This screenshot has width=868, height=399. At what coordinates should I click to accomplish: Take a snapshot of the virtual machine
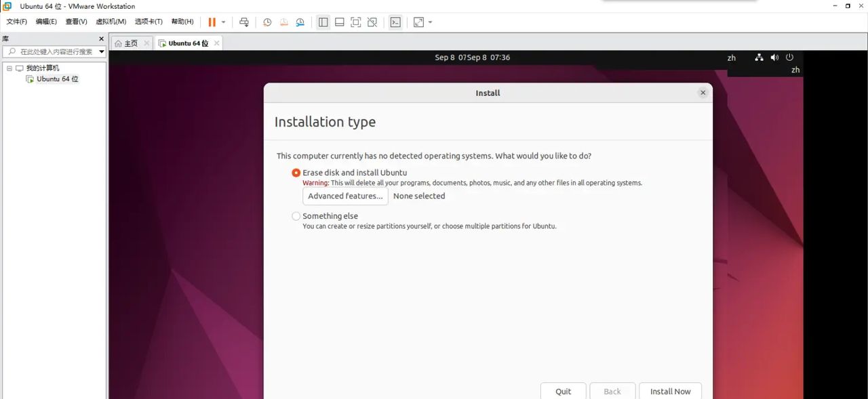pos(267,22)
